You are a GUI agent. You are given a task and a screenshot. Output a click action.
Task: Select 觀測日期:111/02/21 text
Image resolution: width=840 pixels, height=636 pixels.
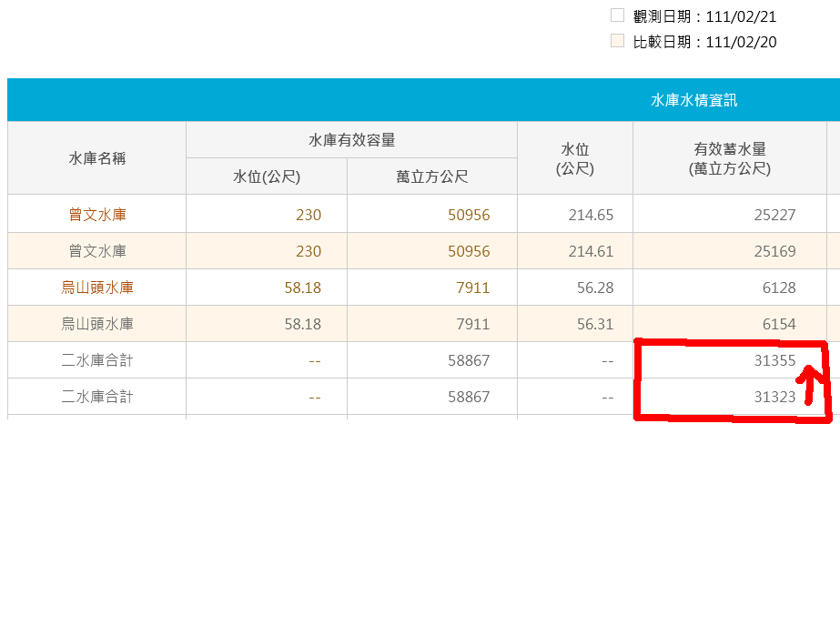click(x=704, y=16)
